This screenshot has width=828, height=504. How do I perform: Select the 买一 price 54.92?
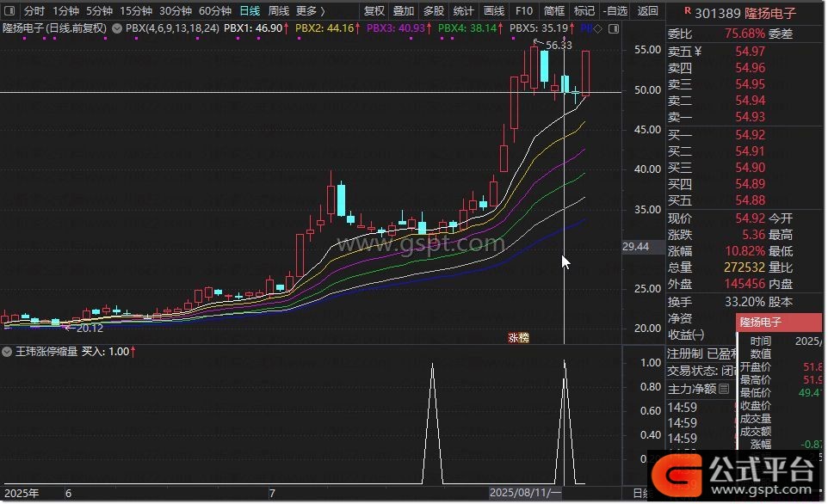point(750,134)
